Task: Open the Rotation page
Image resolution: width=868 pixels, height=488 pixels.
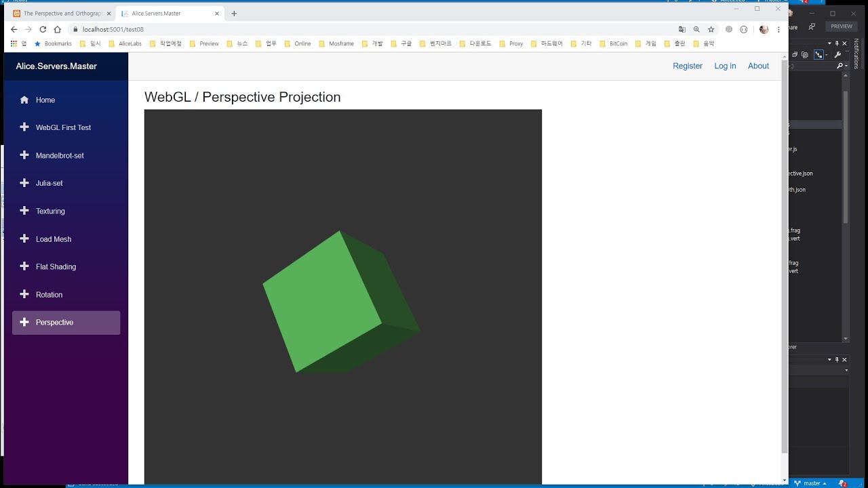Action: 66,294
